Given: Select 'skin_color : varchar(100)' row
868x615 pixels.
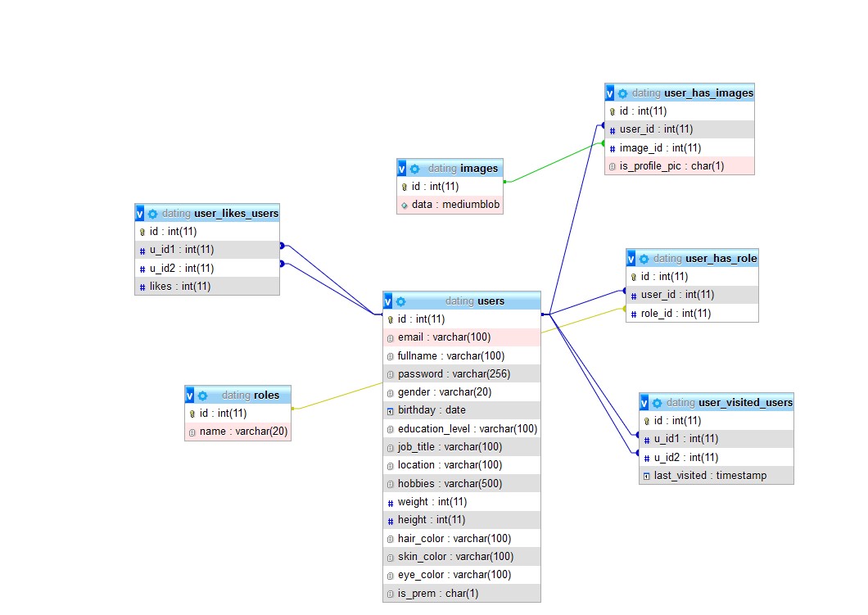Looking at the screenshot, I should point(462,556).
